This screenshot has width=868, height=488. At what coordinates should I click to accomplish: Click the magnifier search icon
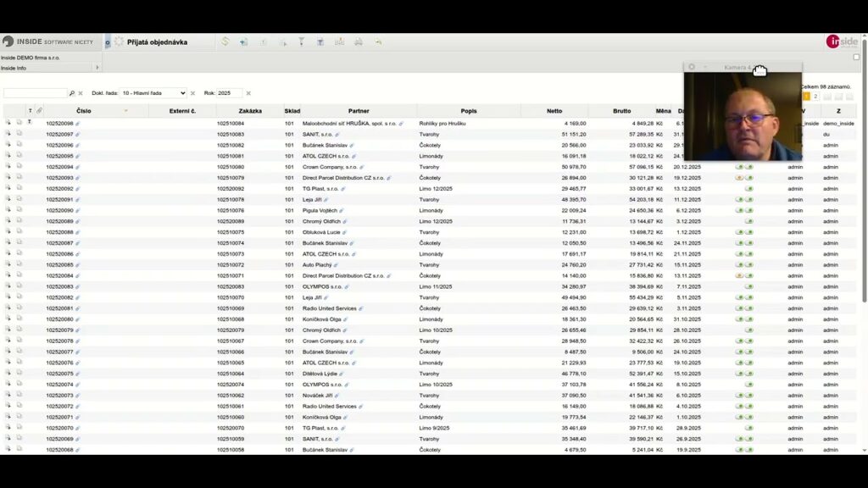(72, 93)
